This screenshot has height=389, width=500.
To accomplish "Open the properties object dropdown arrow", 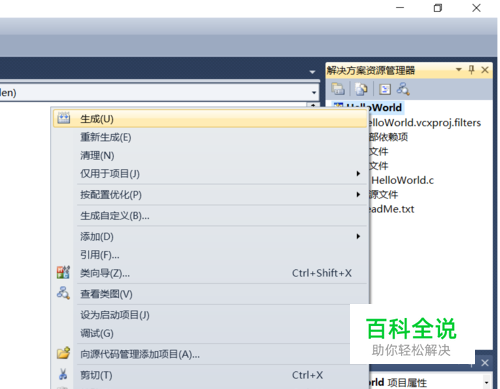I will tap(487, 383).
